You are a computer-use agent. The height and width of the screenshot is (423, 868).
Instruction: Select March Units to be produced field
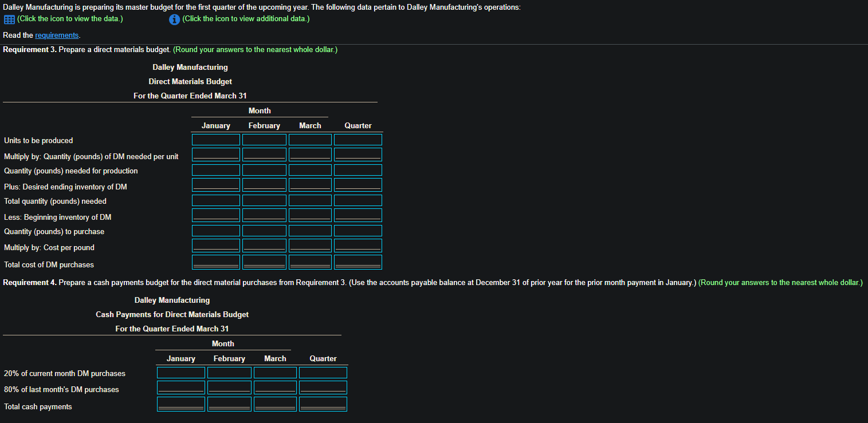point(310,140)
